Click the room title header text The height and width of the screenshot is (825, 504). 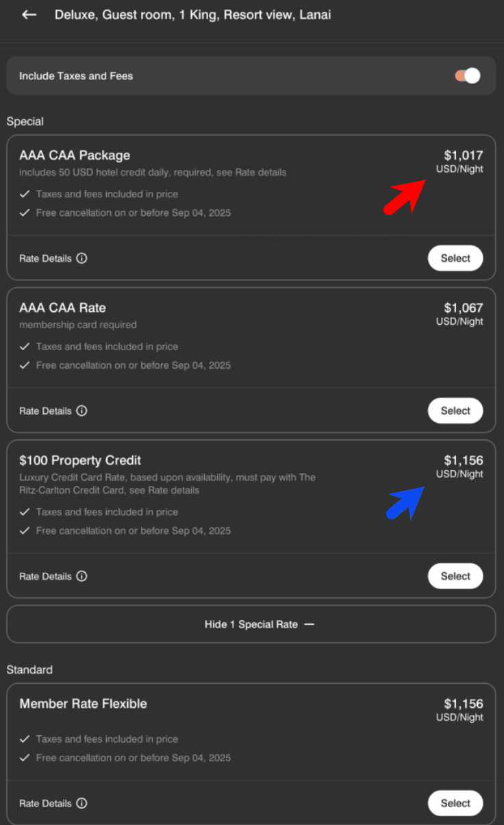[192, 14]
